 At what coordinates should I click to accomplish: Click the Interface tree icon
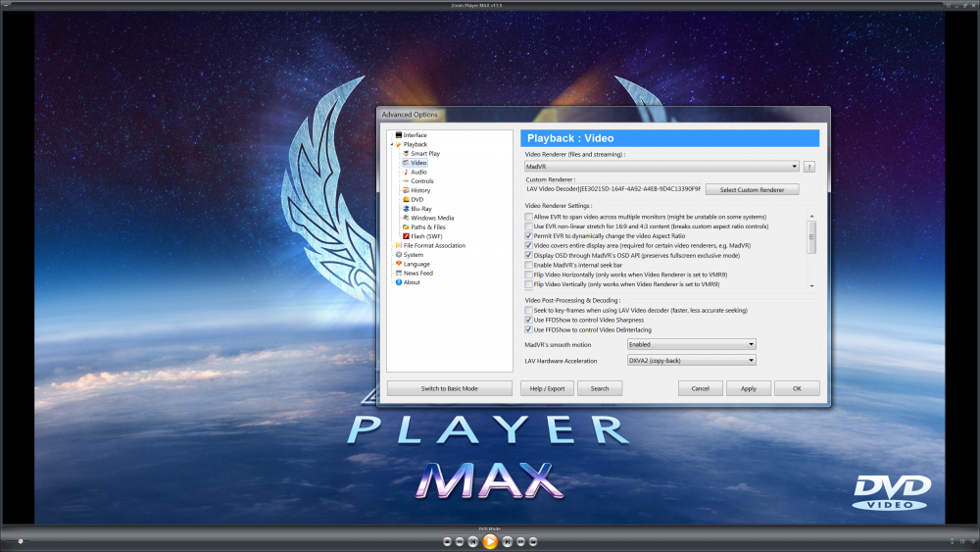[x=399, y=135]
